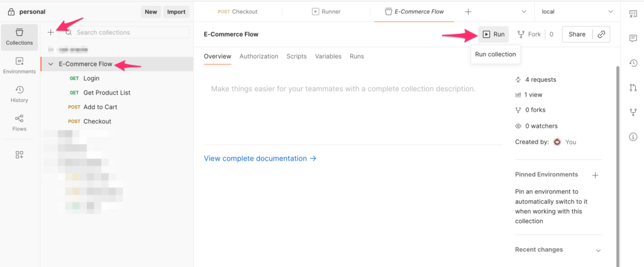Switch to the Authorization tab
644x267 pixels.
(x=258, y=56)
